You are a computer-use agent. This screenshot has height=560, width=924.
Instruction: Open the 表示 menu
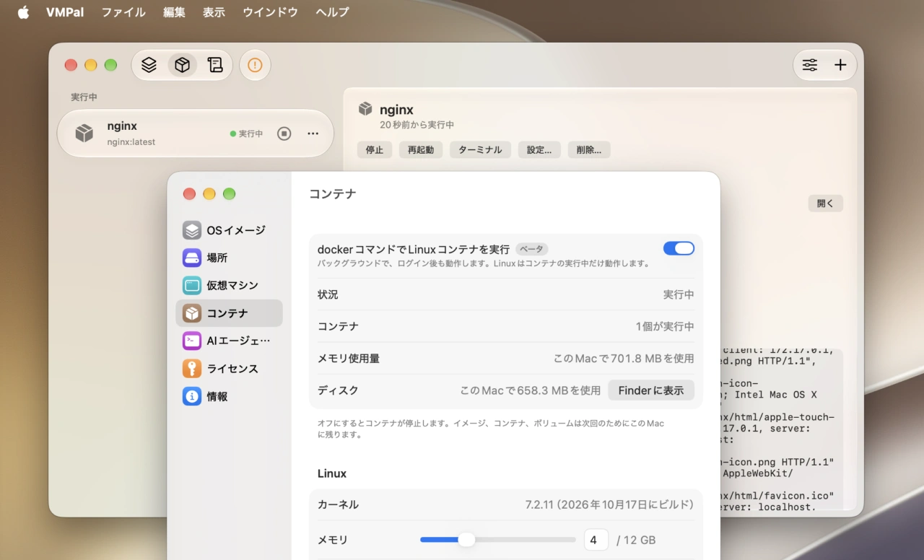tap(214, 12)
